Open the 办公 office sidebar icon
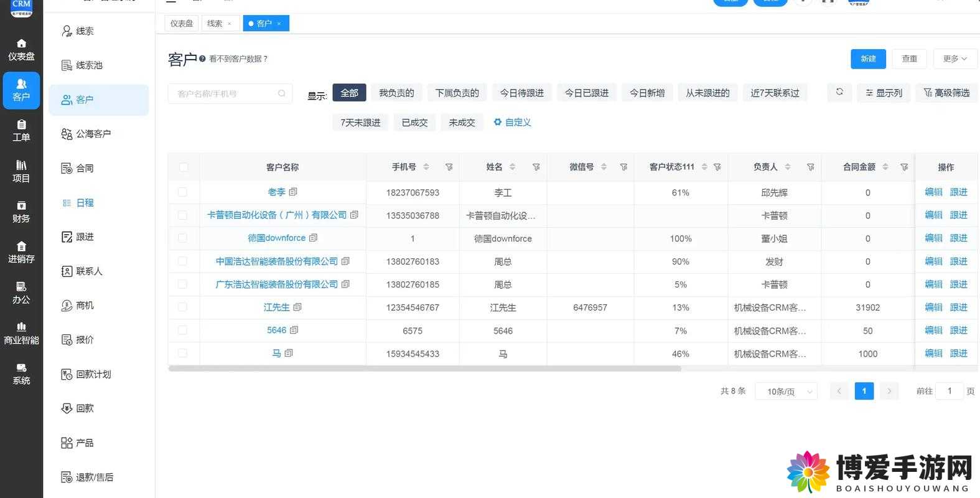This screenshot has width=980, height=498. (x=21, y=293)
